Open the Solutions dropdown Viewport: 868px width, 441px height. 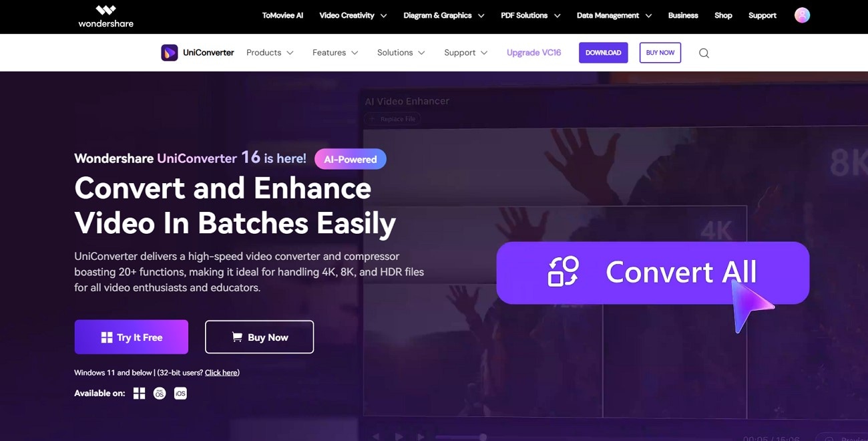401,53
